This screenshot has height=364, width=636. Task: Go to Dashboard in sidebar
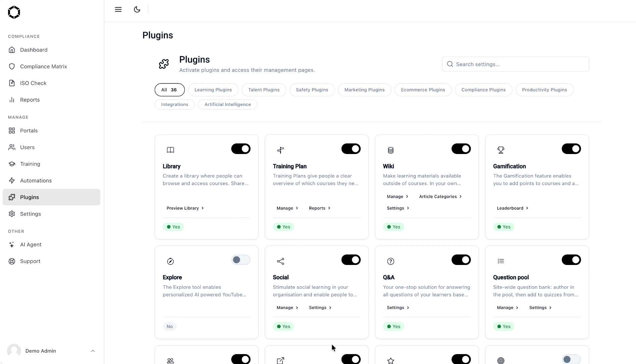point(51,50)
